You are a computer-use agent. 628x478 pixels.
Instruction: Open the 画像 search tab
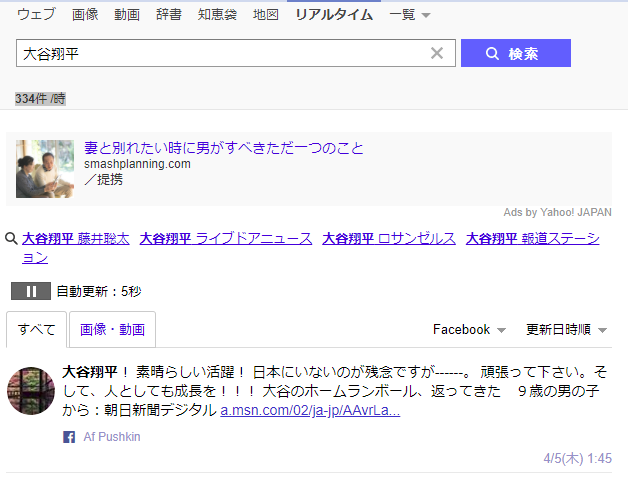pyautogui.click(x=85, y=14)
